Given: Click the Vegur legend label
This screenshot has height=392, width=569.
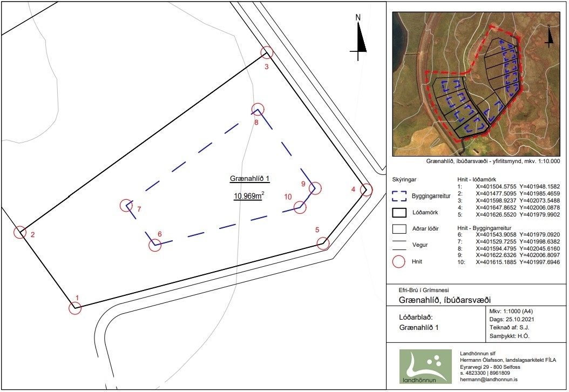Looking at the screenshot, I should 420,245.
